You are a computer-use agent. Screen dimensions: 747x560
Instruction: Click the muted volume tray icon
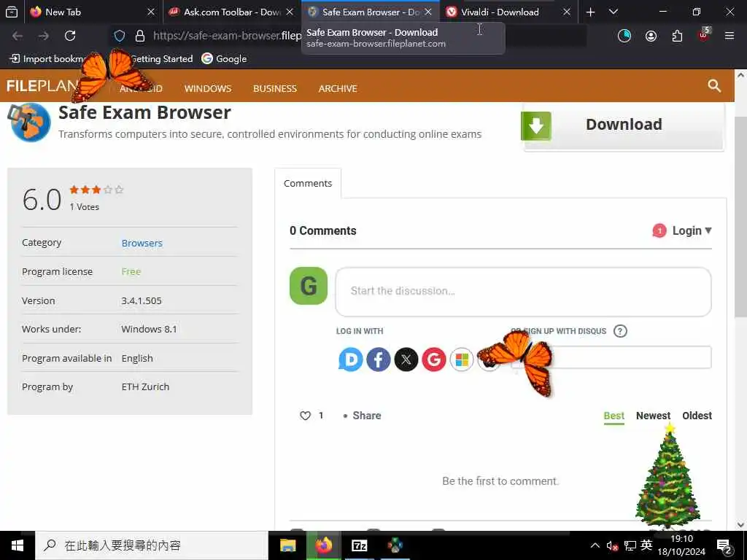(x=612, y=545)
